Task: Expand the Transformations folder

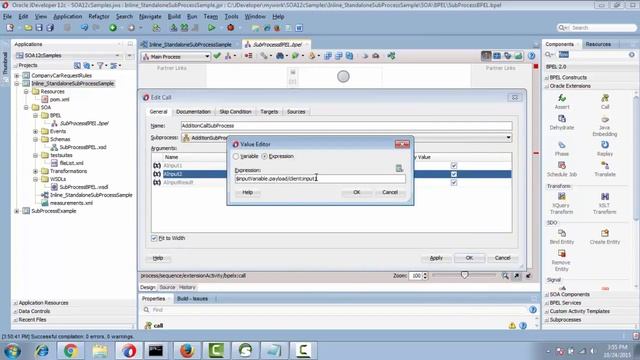Action: point(36,171)
